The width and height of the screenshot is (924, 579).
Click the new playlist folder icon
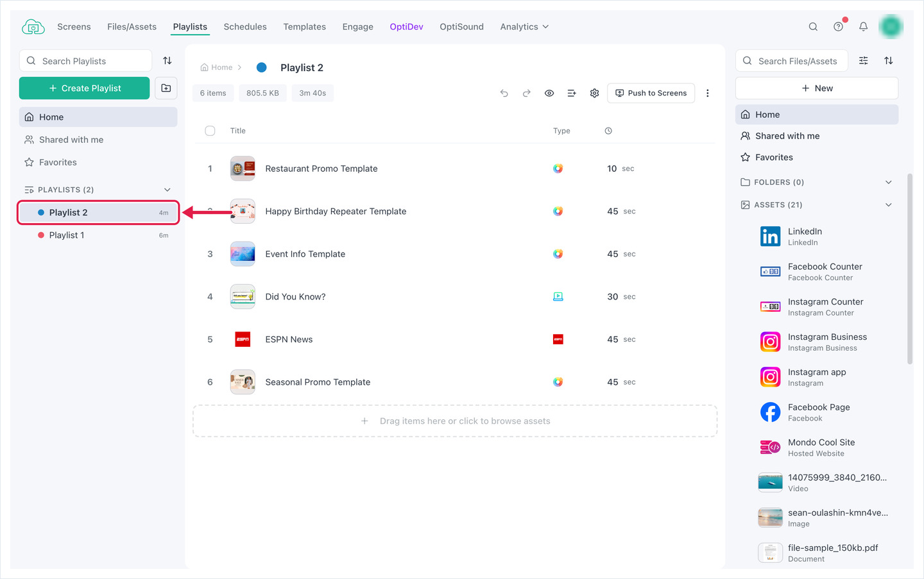166,88
